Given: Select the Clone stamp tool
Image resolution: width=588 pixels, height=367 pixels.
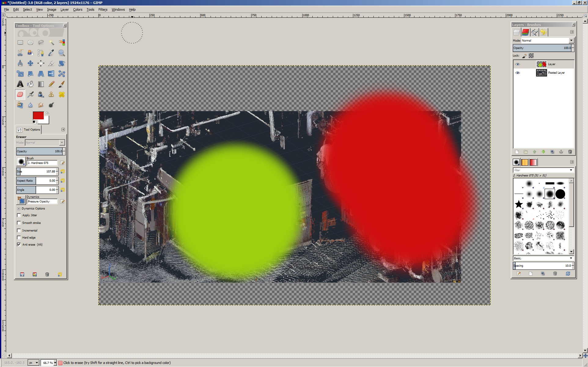Looking at the screenshot, I should [51, 95].
